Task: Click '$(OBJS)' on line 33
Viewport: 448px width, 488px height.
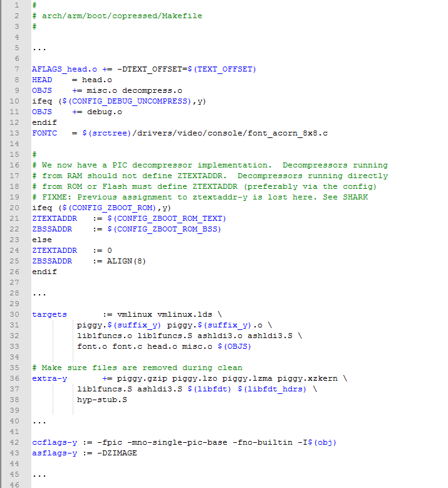Action: (234, 346)
